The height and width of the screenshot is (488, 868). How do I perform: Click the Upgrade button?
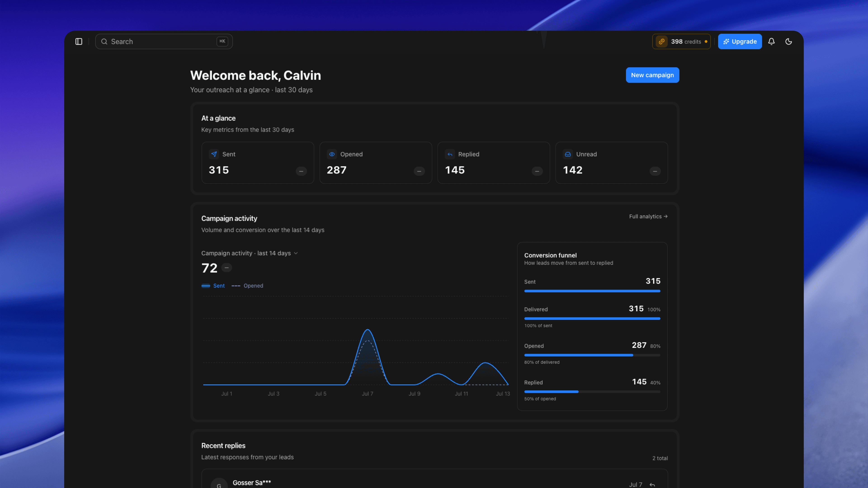point(740,41)
